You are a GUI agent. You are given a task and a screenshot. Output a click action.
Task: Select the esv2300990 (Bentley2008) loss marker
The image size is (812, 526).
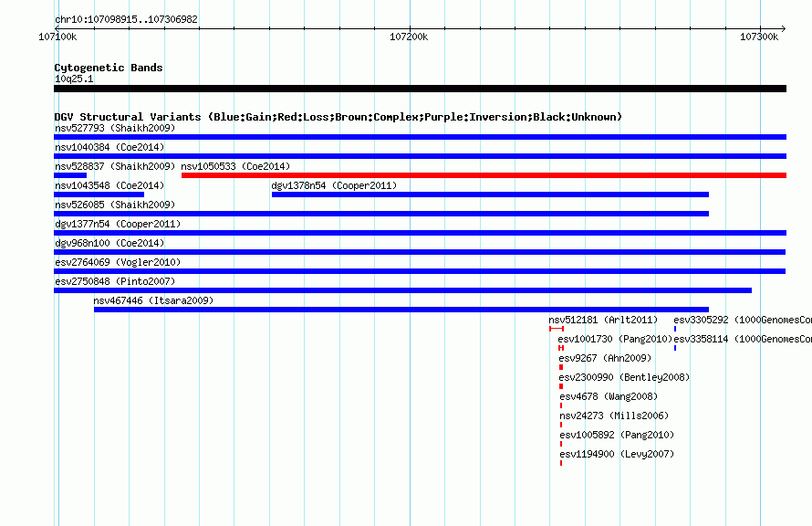pyautogui.click(x=561, y=386)
